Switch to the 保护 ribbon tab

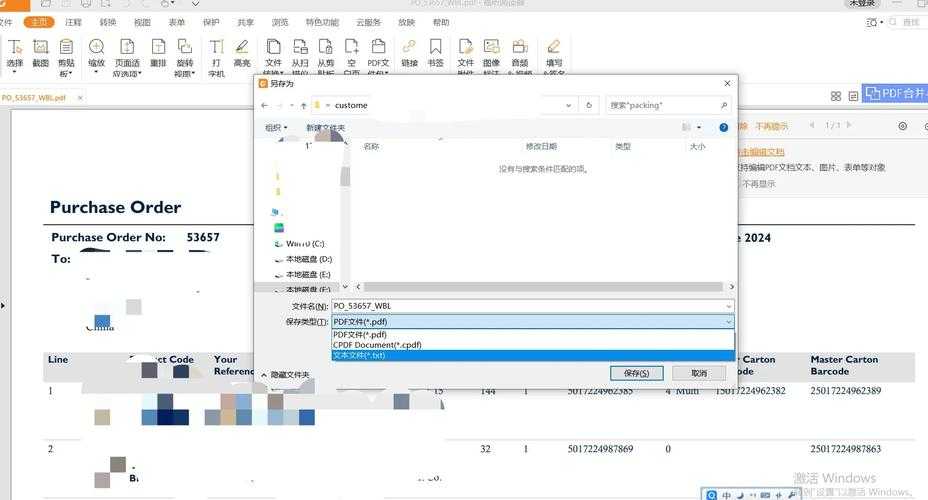pos(211,22)
